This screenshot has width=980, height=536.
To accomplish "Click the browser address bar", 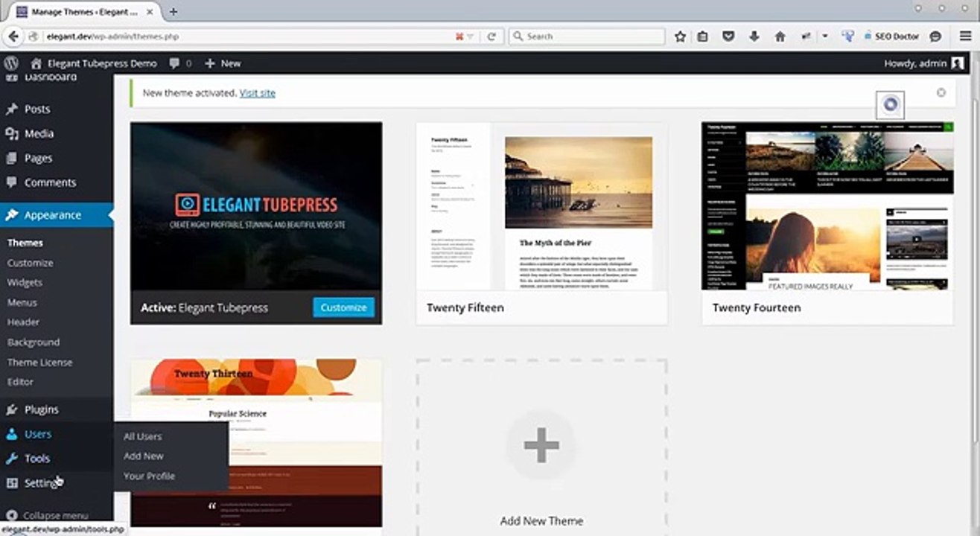I will tap(249, 36).
